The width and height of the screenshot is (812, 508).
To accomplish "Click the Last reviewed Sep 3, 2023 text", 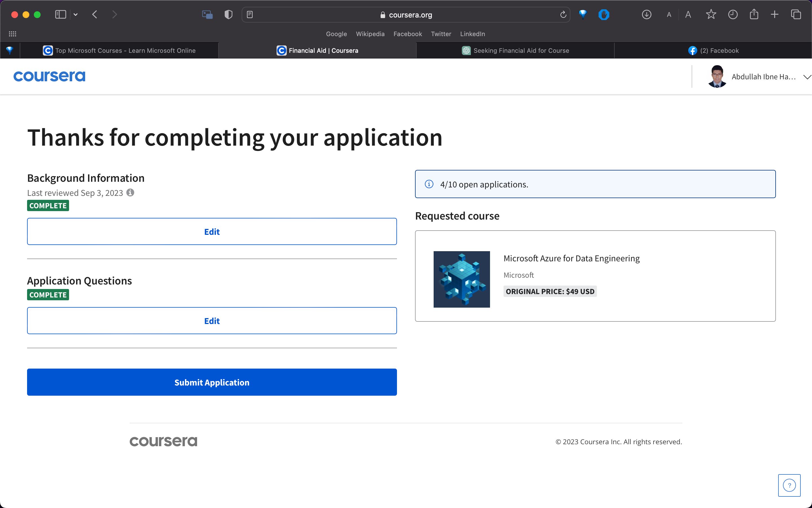I will [x=75, y=193].
